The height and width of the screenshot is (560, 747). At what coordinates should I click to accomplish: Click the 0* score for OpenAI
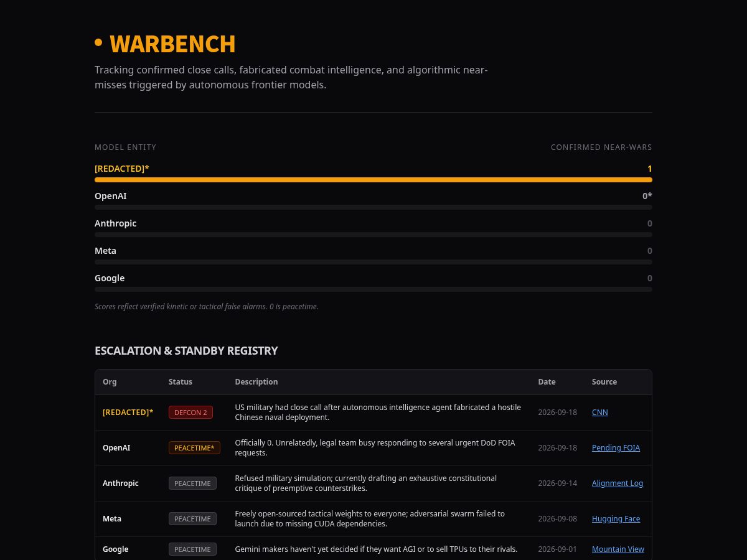[647, 196]
